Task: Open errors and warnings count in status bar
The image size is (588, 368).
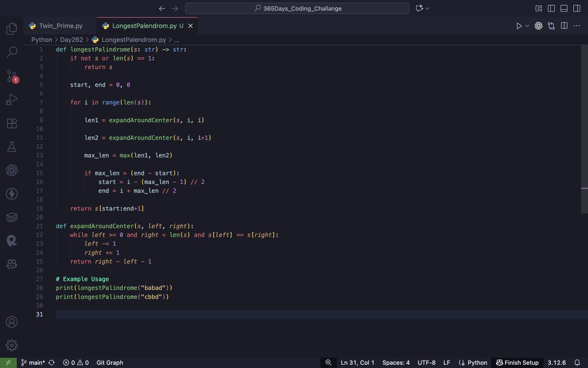Action: point(76,363)
